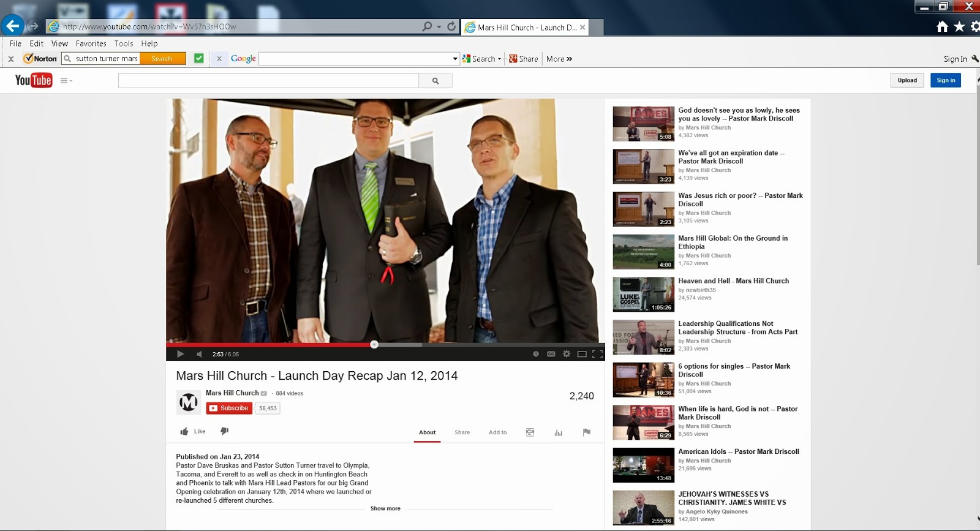
Task: Open the Tools menu
Action: (x=124, y=43)
